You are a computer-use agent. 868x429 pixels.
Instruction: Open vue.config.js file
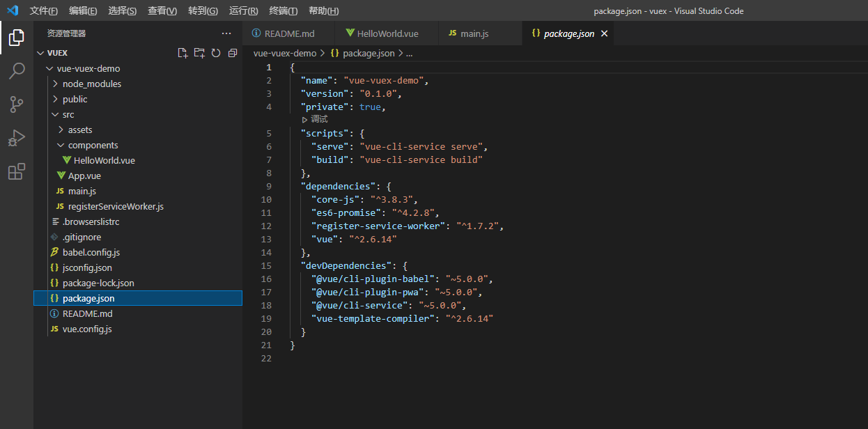pos(138,329)
